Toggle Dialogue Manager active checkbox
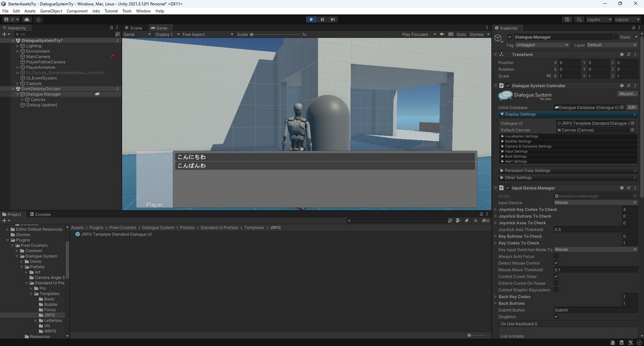Image resolution: width=644 pixels, height=346 pixels. tap(509, 37)
